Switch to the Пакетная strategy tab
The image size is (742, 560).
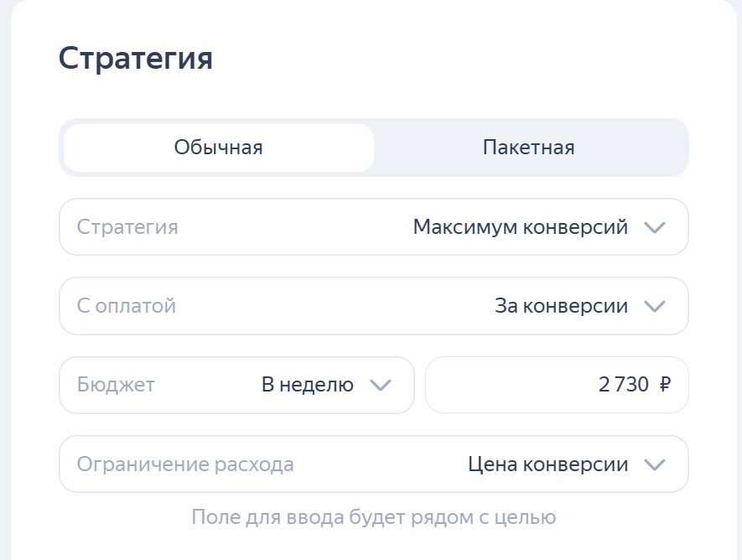(x=528, y=148)
